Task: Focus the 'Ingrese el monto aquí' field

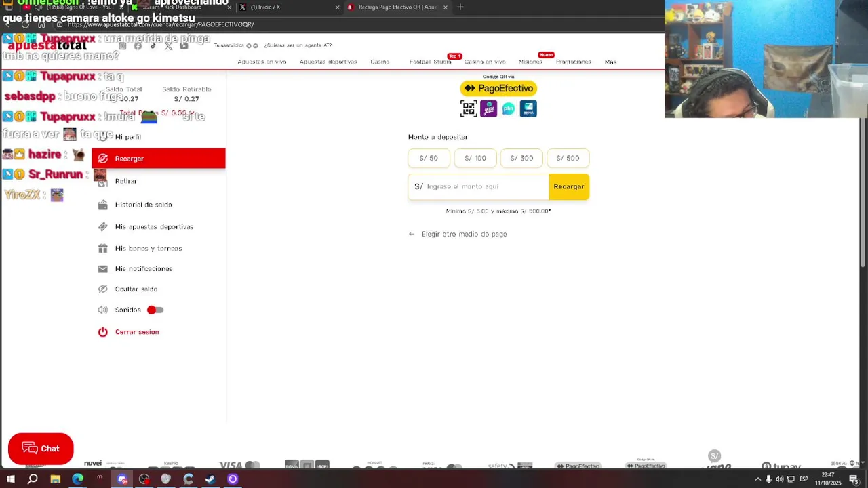Action: pyautogui.click(x=478, y=186)
